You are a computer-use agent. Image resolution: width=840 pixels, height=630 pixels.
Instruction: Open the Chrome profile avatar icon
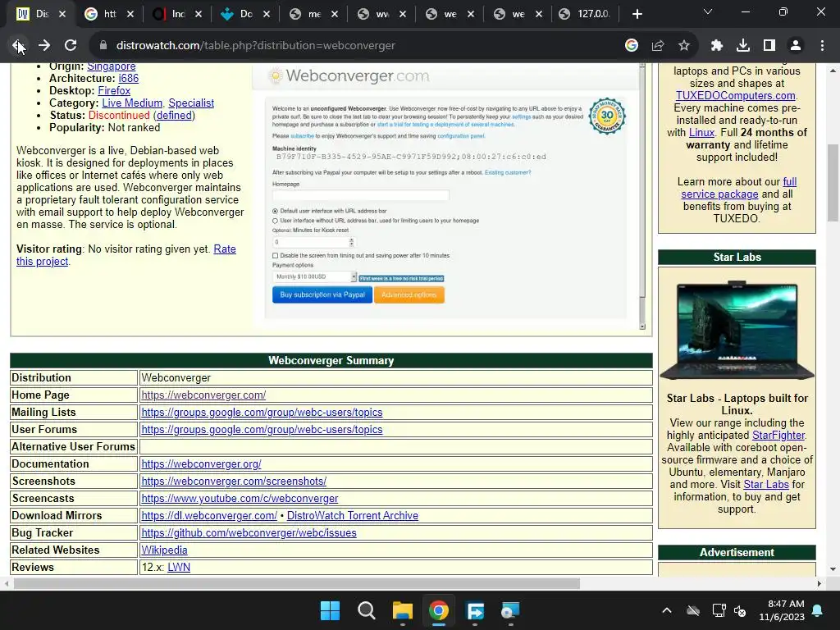tap(796, 46)
